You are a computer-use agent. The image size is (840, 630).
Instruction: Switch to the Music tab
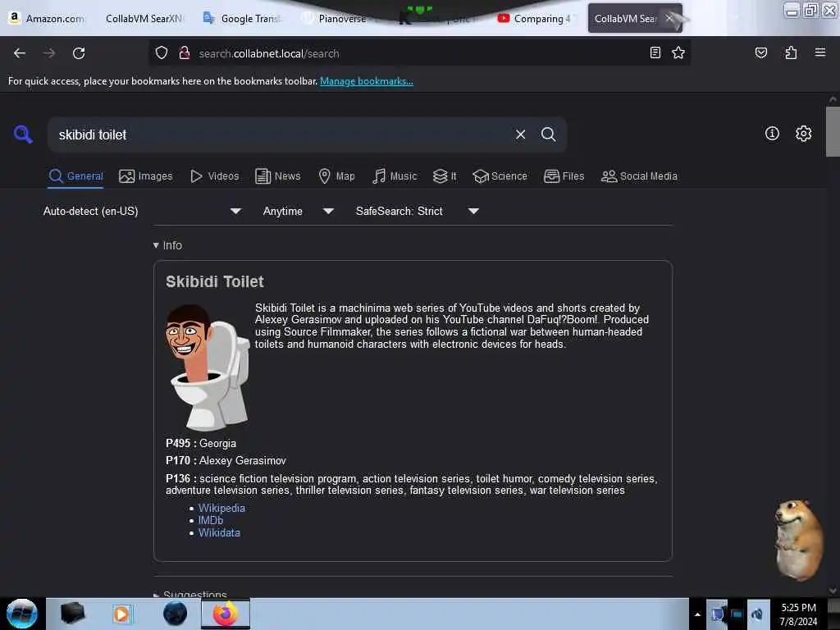click(395, 176)
